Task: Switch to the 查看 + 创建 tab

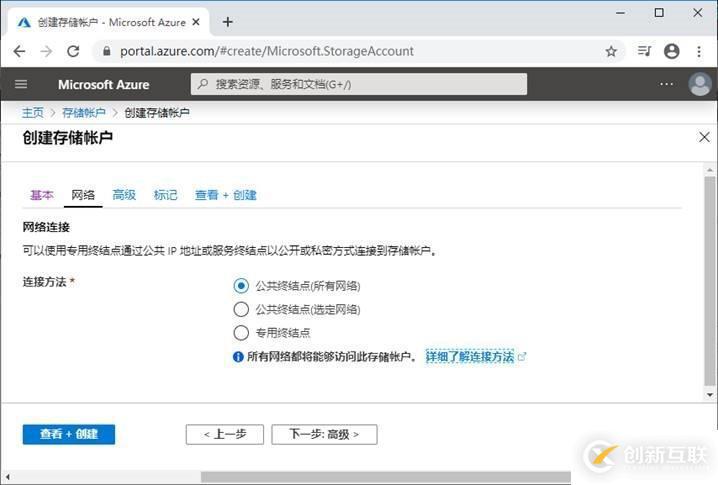Action: tap(225, 195)
